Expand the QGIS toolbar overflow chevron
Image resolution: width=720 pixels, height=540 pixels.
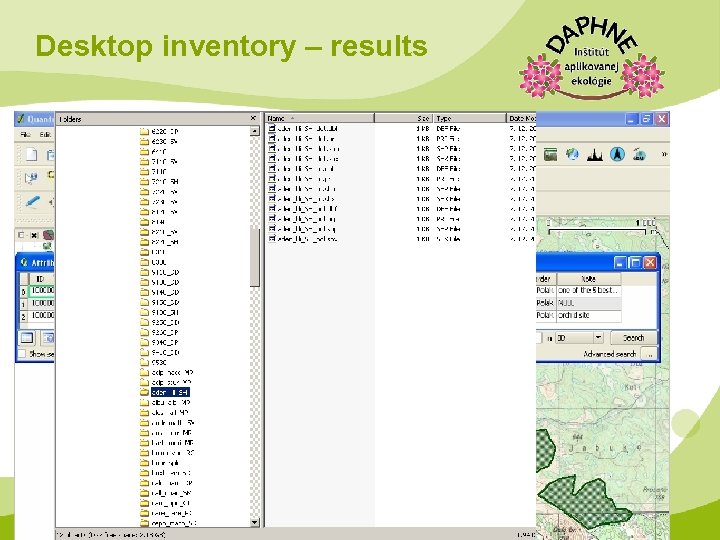[x=664, y=155]
